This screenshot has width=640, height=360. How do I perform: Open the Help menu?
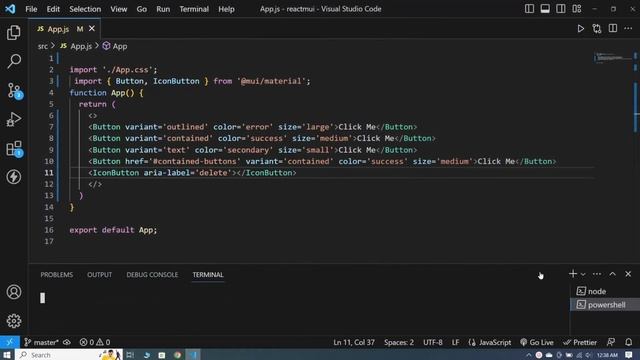pyautogui.click(x=226, y=9)
